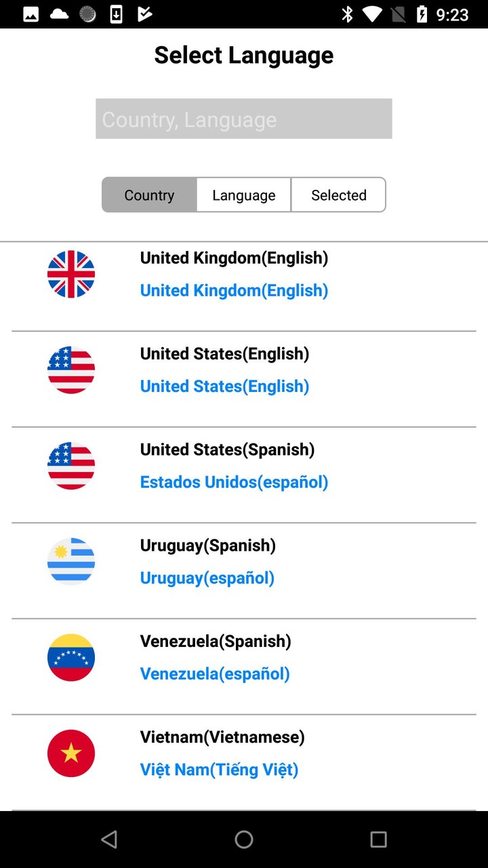Choose Venezuela(español) language option
The width and height of the screenshot is (488, 868).
point(215,673)
